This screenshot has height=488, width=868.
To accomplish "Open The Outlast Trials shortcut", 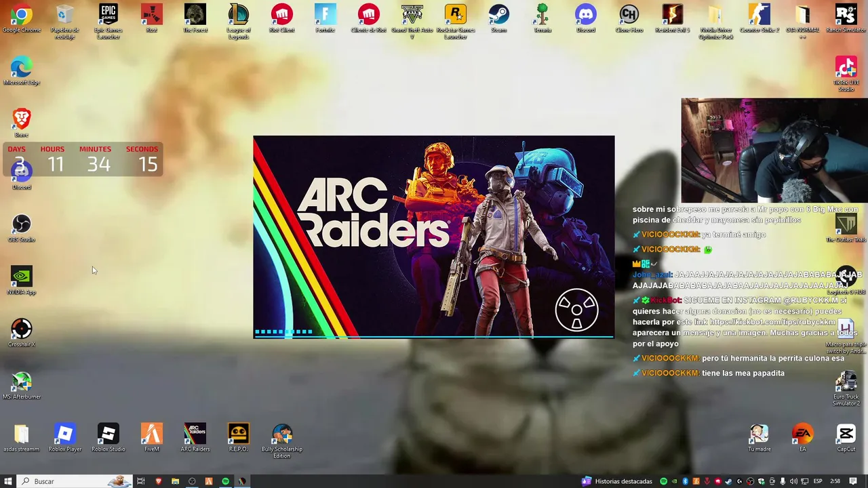I will [x=846, y=228].
